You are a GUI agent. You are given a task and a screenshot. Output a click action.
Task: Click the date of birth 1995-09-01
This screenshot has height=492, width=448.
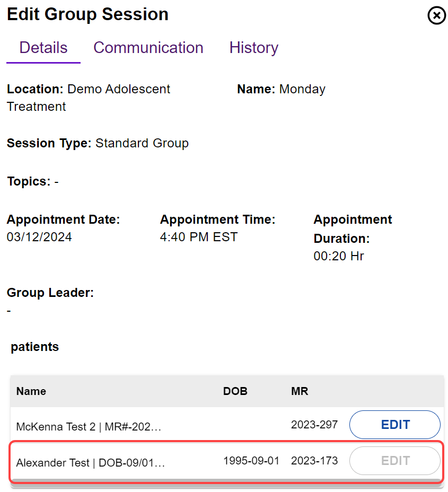click(251, 461)
